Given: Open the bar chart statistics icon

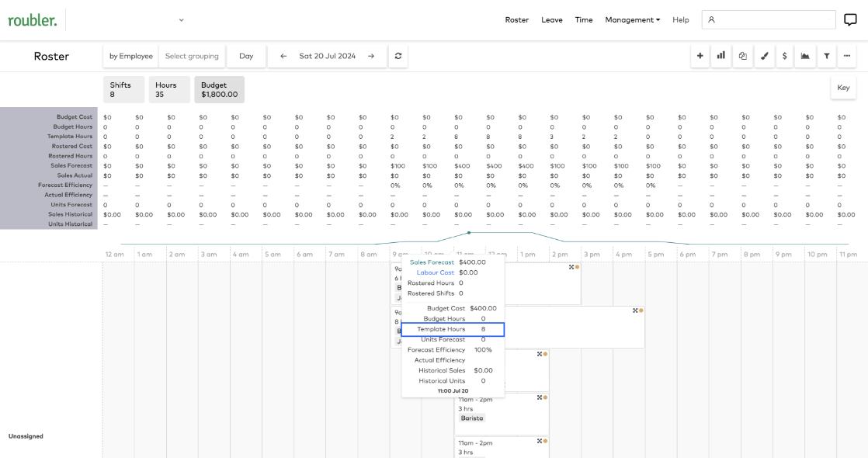Looking at the screenshot, I should click(x=720, y=56).
